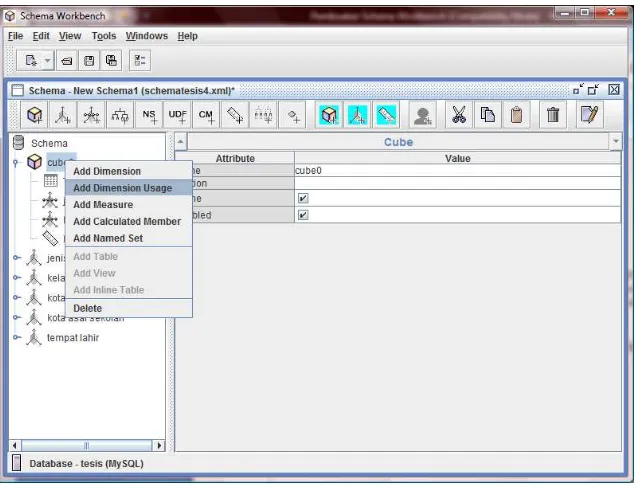Click the Add Measure ruler icon
Image resolution: width=640 pixels, height=490 pixels.
click(x=235, y=115)
